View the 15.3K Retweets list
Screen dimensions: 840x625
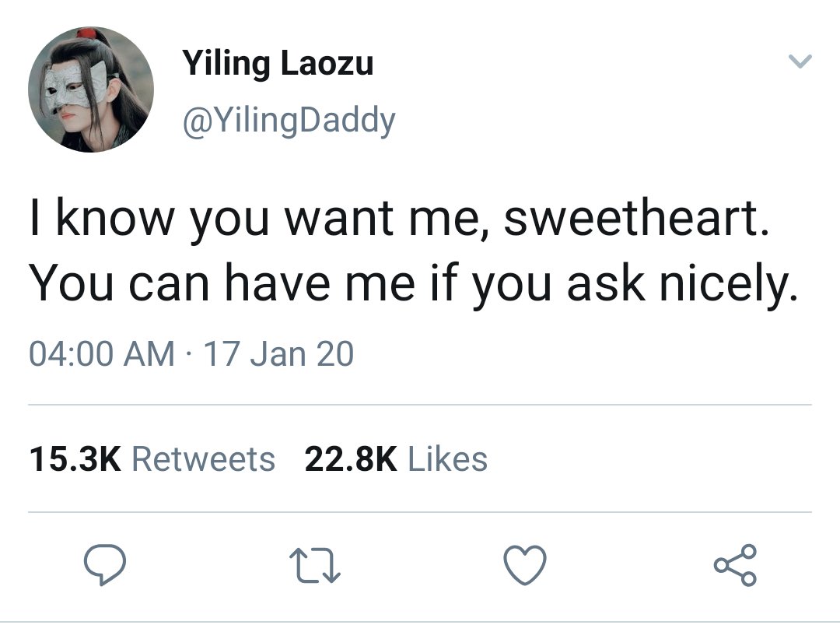click(x=152, y=459)
